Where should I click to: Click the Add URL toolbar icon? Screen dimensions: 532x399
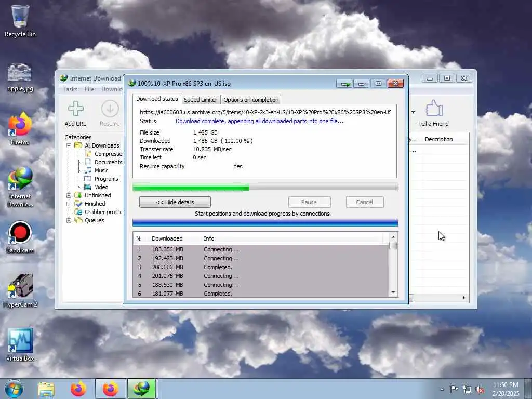[75, 114]
